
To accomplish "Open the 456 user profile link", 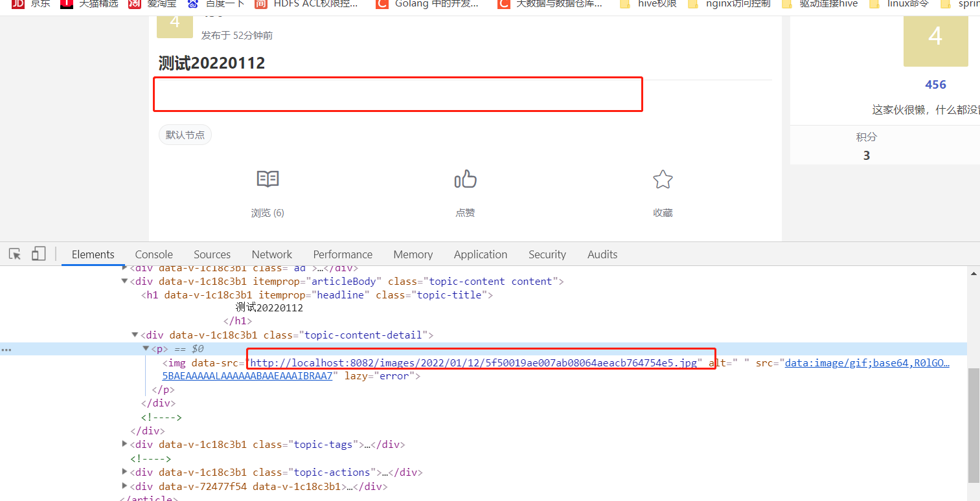I will [x=935, y=84].
